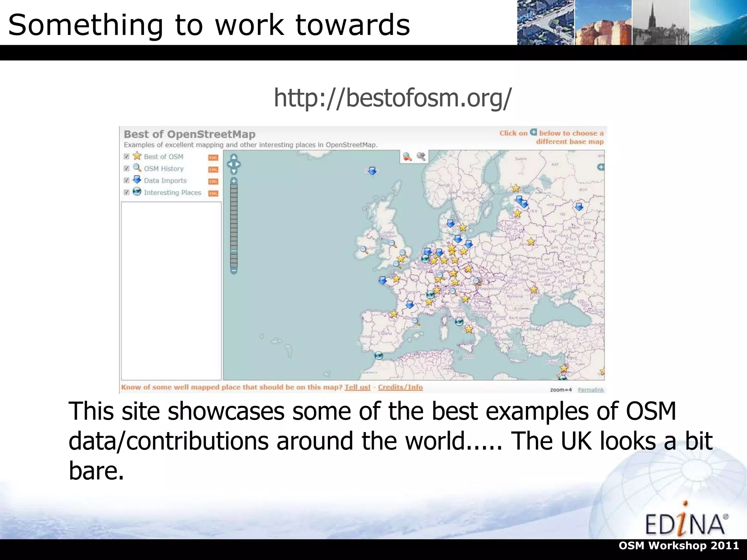The image size is (747, 560).
Task: Select the star marker near Odessa
Action: [x=534, y=290]
